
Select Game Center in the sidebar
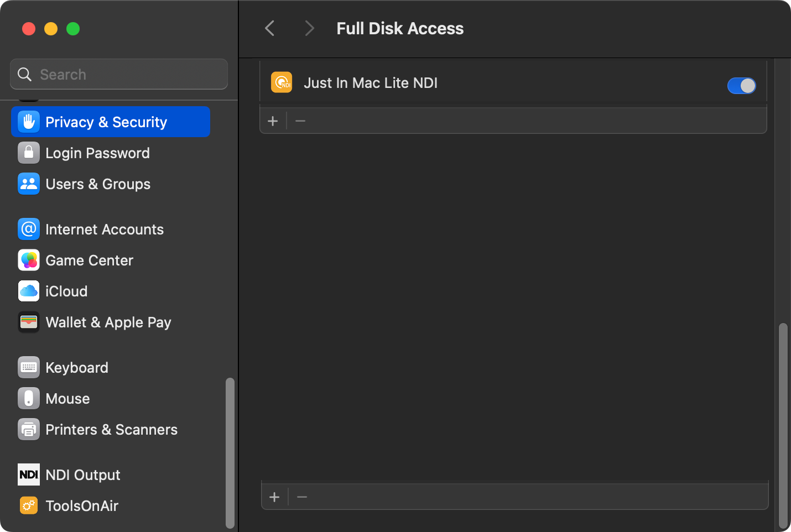point(111,260)
